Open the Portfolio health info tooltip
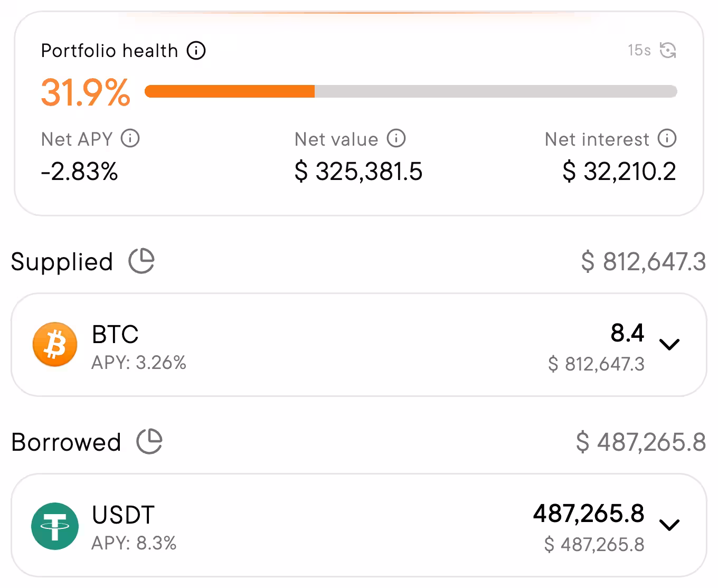The width and height of the screenshot is (718, 588). (x=196, y=50)
